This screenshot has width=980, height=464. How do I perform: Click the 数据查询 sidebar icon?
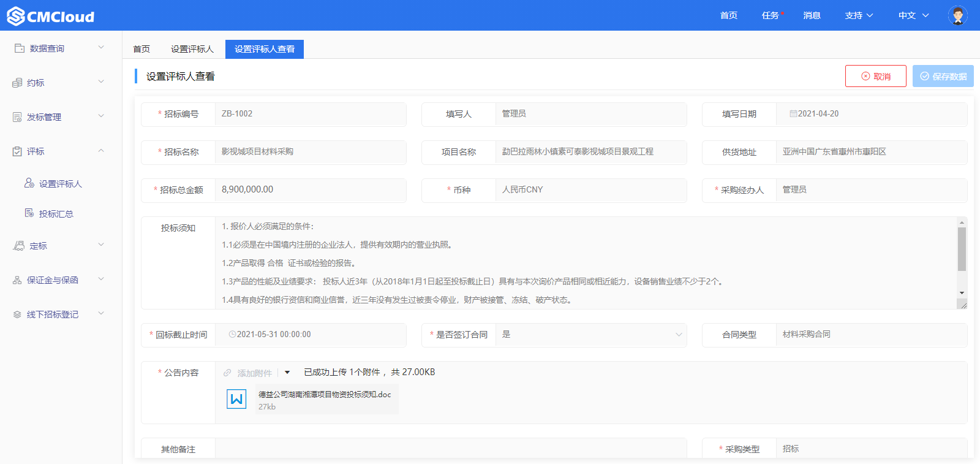point(20,48)
